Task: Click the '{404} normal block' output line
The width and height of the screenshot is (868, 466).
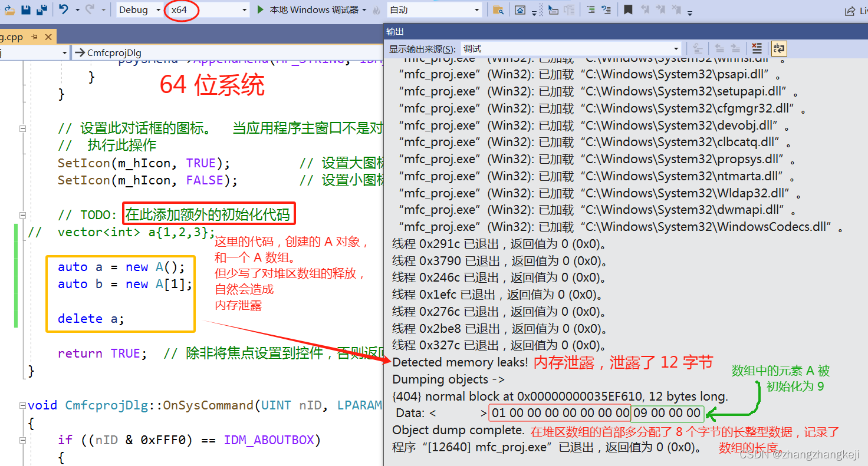Action: pos(560,396)
